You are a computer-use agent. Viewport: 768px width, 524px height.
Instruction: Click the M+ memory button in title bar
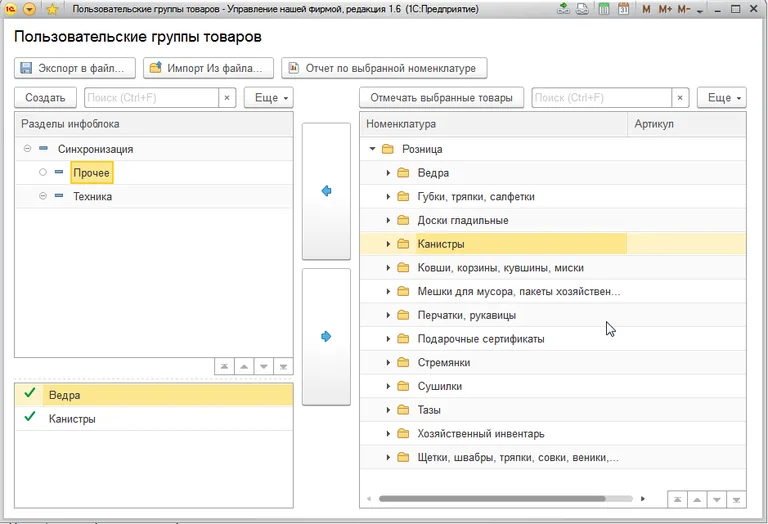(x=665, y=9)
